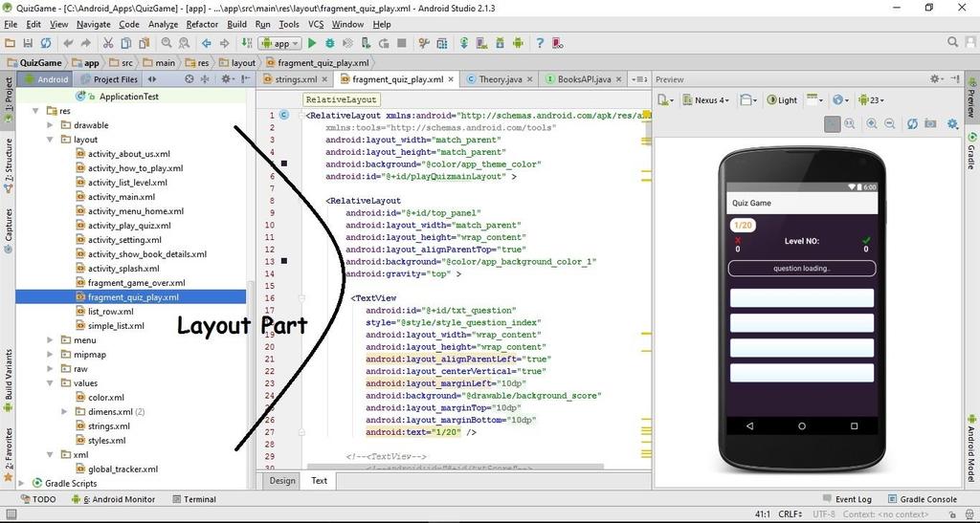Image resolution: width=980 pixels, height=523 pixels.
Task: Start debugging with the bug icon
Action: tap(330, 43)
